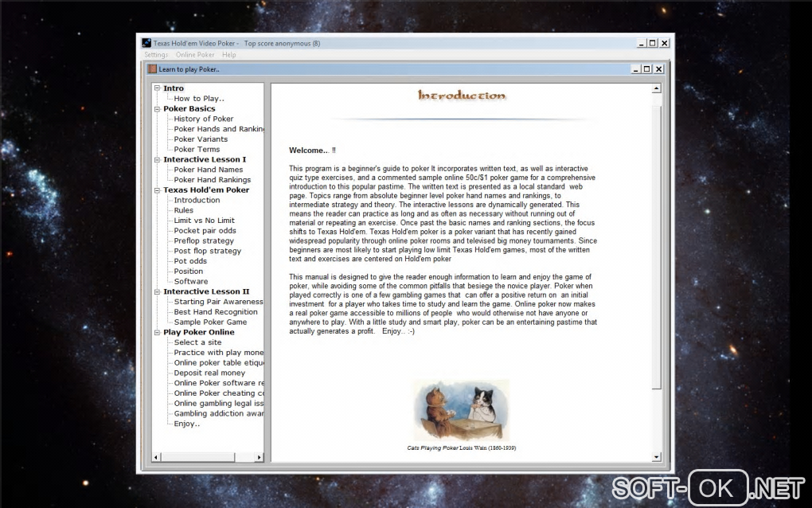812x508 pixels.
Task: Collapse the Texas Hold'em Poker node
Action: tap(157, 190)
